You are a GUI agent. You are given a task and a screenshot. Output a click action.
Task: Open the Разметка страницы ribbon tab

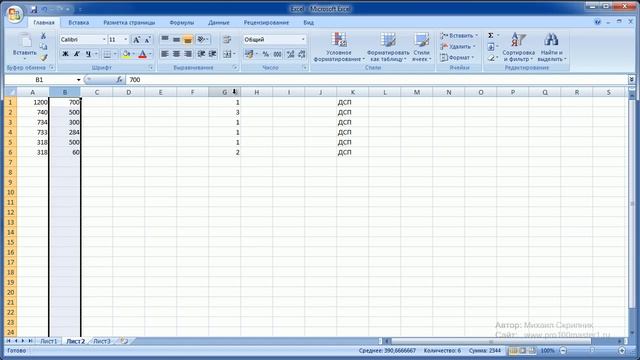pos(129,22)
